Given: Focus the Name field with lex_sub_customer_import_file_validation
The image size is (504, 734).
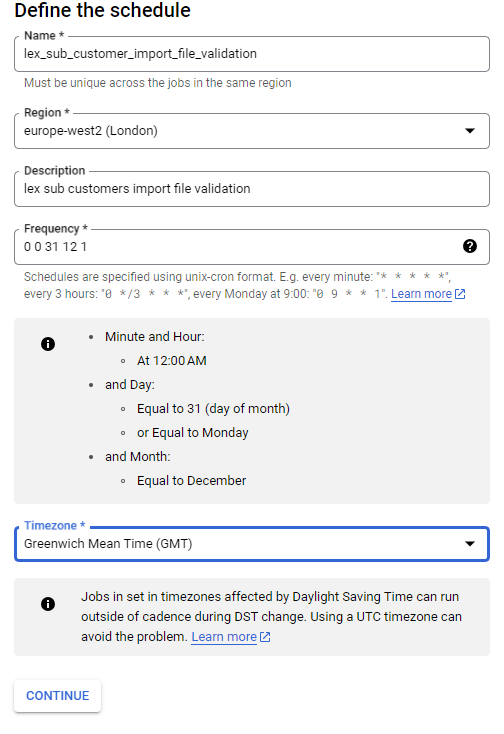Looking at the screenshot, I should (x=252, y=54).
